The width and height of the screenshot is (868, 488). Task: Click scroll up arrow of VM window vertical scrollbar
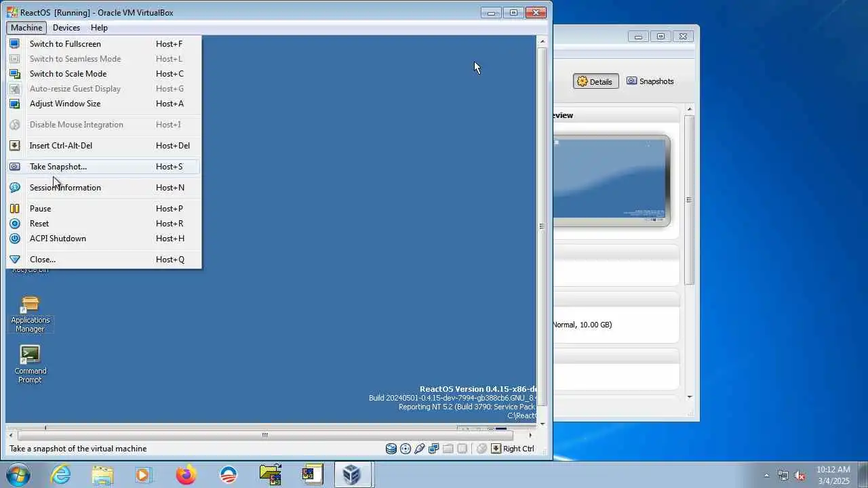click(542, 42)
